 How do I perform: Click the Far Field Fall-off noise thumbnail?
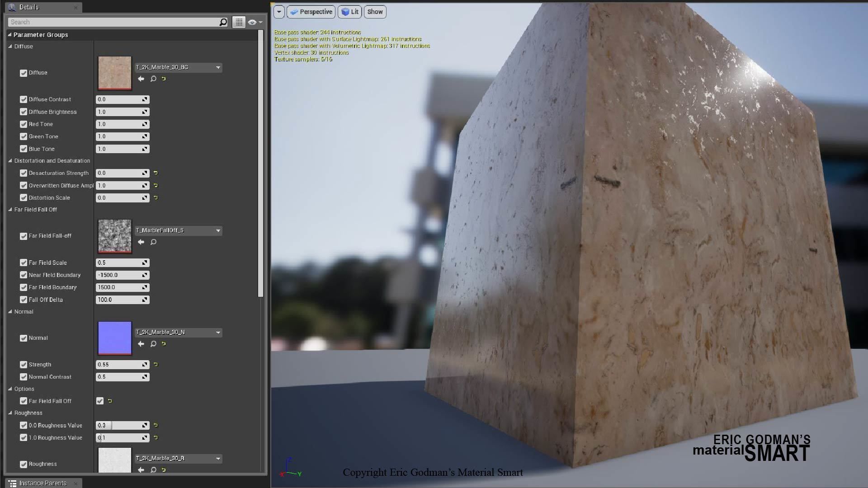click(x=115, y=236)
